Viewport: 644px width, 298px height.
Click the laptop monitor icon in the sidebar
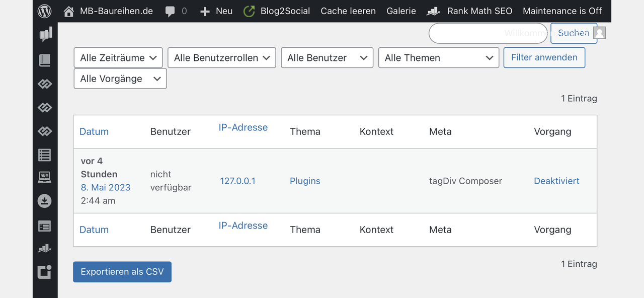[45, 177]
